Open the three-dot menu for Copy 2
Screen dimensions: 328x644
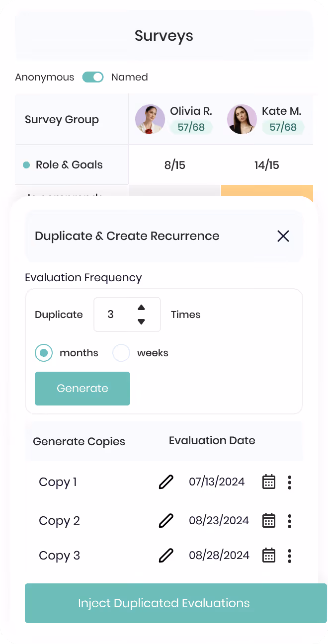tap(290, 521)
